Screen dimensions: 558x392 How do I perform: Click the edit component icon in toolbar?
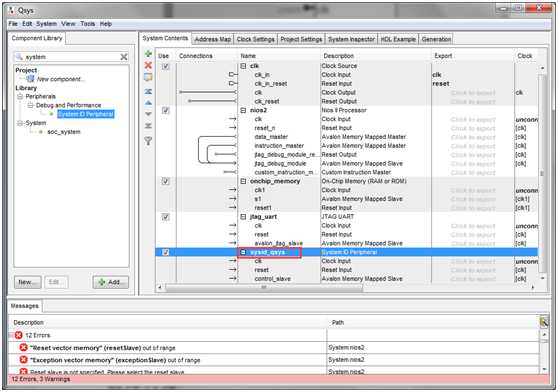148,77
